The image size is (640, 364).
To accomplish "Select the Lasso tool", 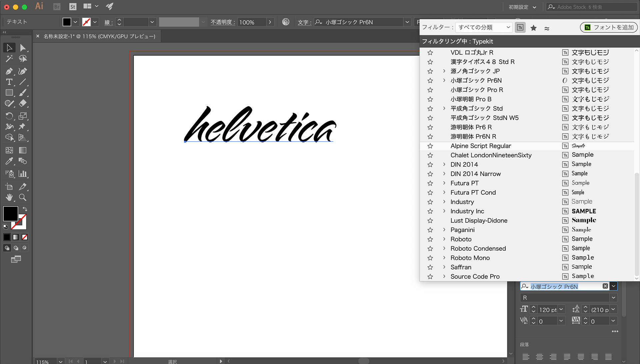I will coord(23,59).
